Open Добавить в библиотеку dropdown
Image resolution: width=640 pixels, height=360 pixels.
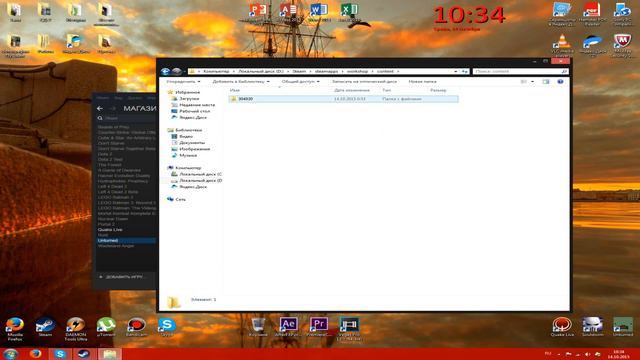(241, 82)
